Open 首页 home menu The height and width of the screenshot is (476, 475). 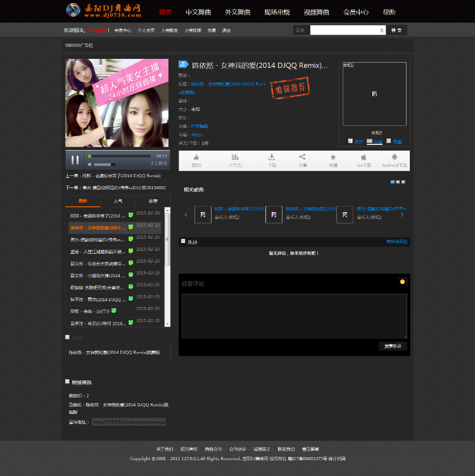(x=165, y=12)
